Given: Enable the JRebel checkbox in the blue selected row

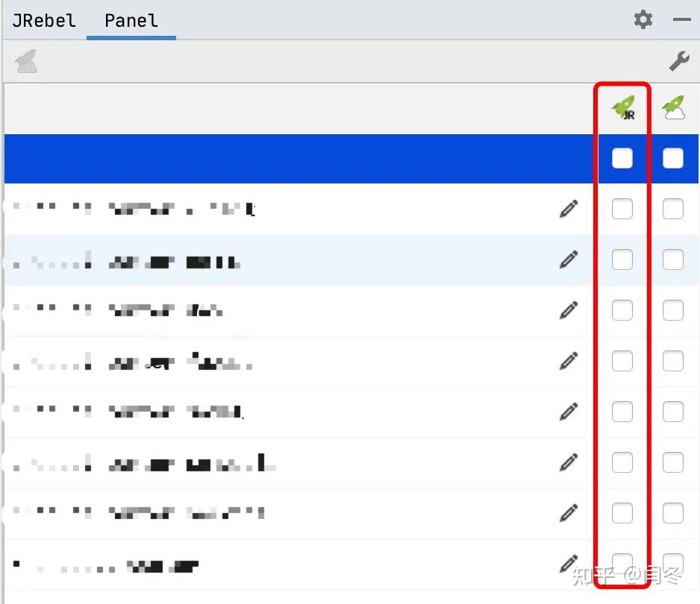Looking at the screenshot, I should coord(622,158).
